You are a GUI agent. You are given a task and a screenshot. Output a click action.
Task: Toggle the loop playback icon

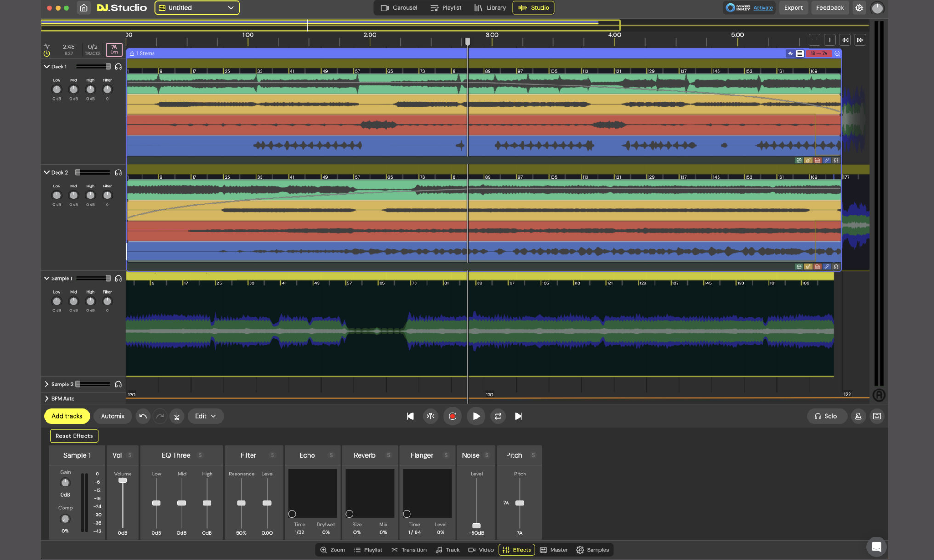(x=498, y=416)
